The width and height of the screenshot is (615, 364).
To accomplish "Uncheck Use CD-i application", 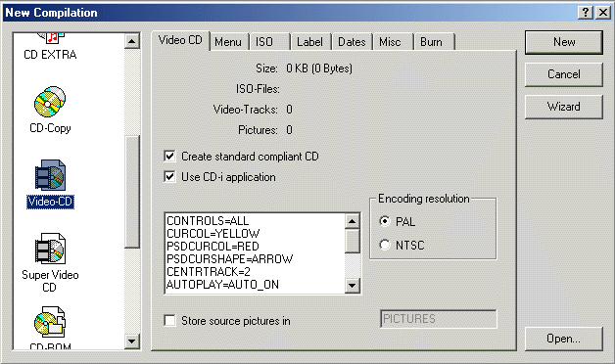I will tap(169, 177).
